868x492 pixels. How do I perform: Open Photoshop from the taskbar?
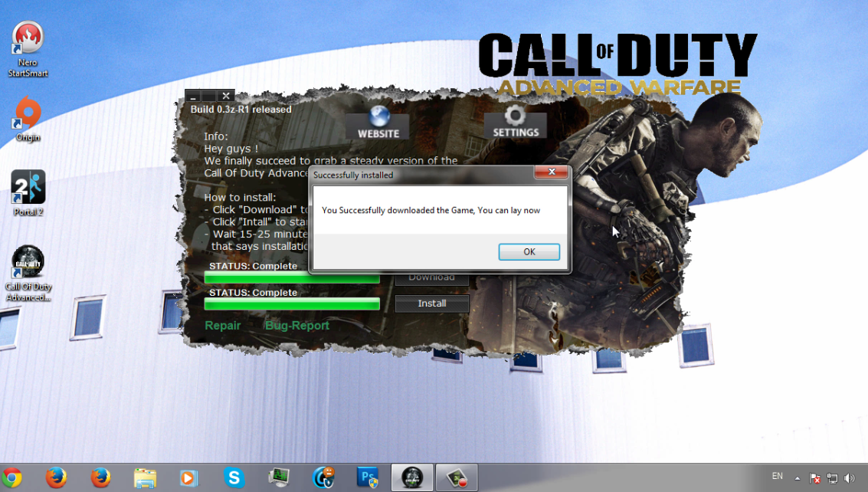[x=368, y=477]
